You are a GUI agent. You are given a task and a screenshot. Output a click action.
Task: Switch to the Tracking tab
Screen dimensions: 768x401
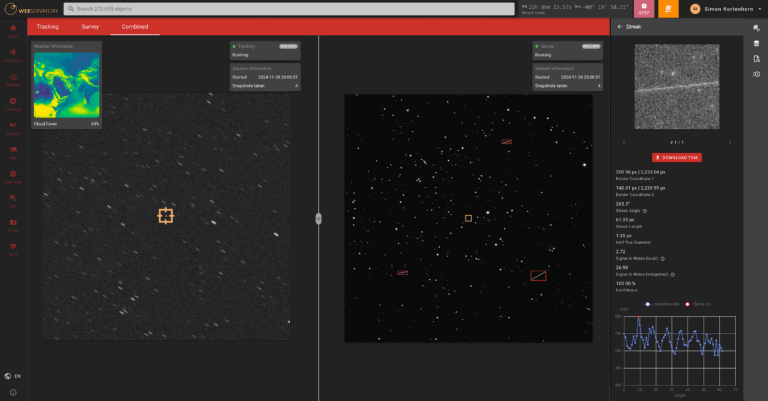[x=47, y=27]
